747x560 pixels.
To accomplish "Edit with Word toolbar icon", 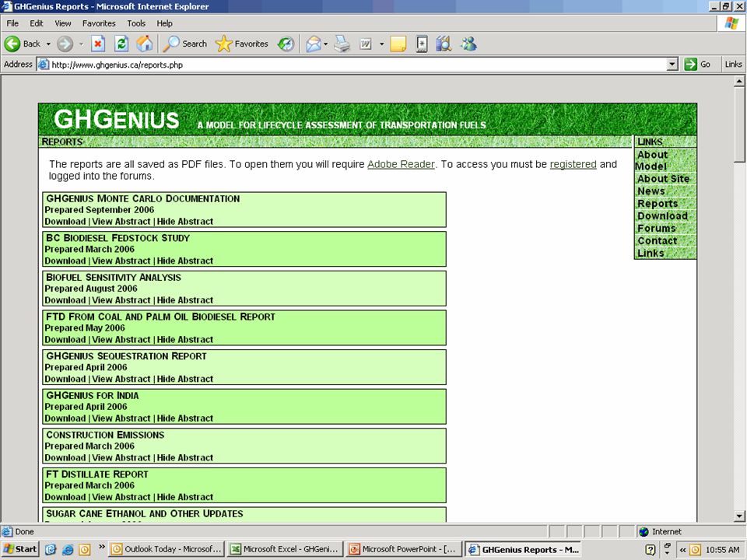I will point(366,44).
